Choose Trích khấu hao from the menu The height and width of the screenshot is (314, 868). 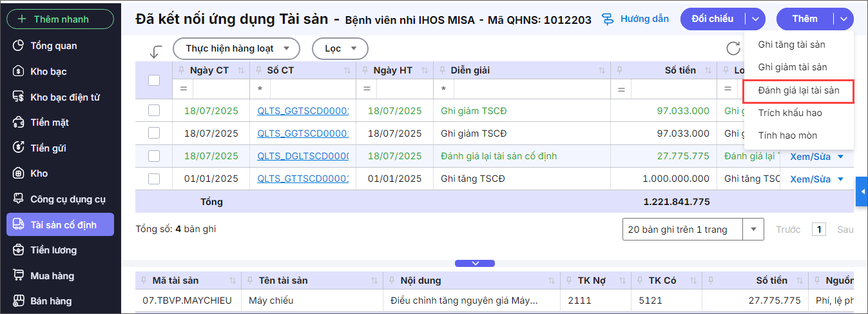790,113
